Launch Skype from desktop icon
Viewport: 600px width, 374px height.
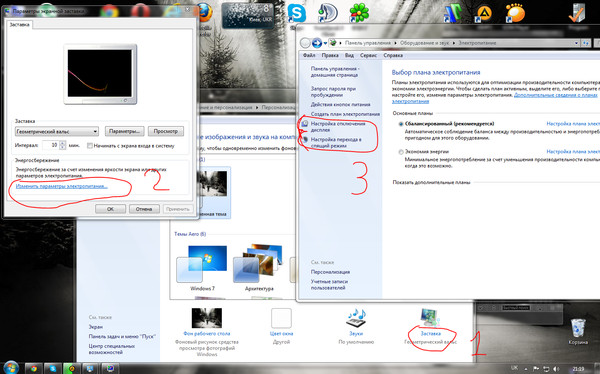click(x=297, y=13)
